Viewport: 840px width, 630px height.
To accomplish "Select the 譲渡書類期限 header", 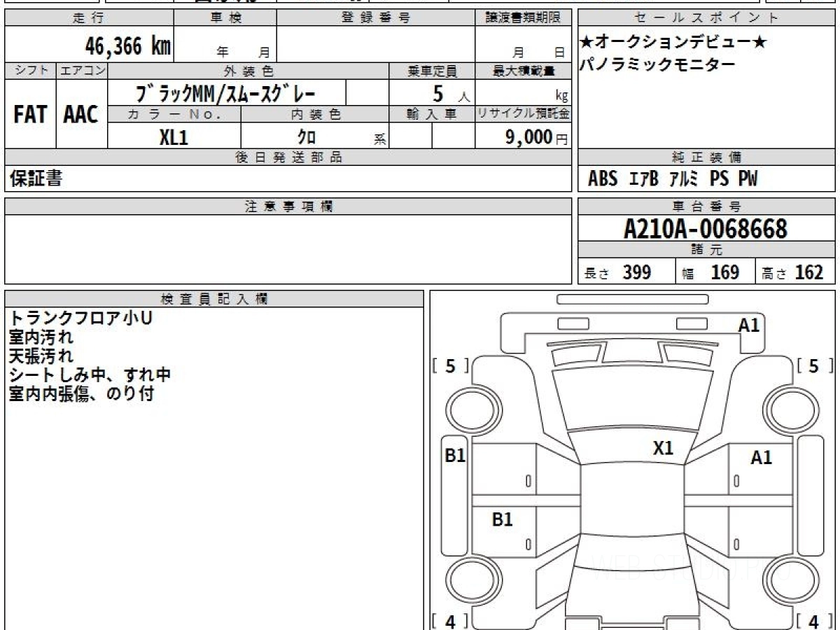I will click(x=523, y=18).
